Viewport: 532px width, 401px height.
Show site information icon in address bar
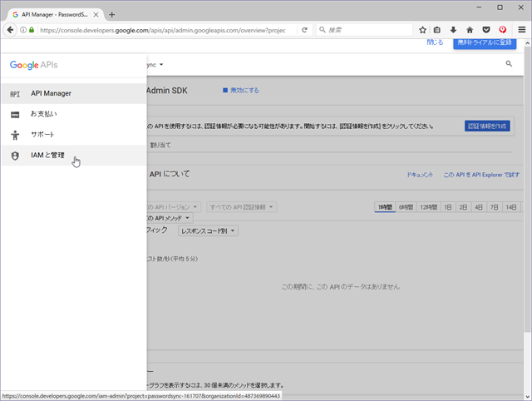click(23, 30)
